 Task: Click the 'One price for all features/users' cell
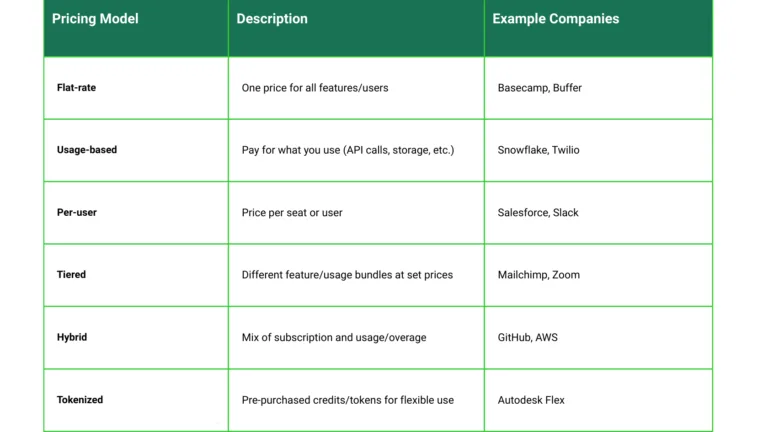click(x=315, y=88)
